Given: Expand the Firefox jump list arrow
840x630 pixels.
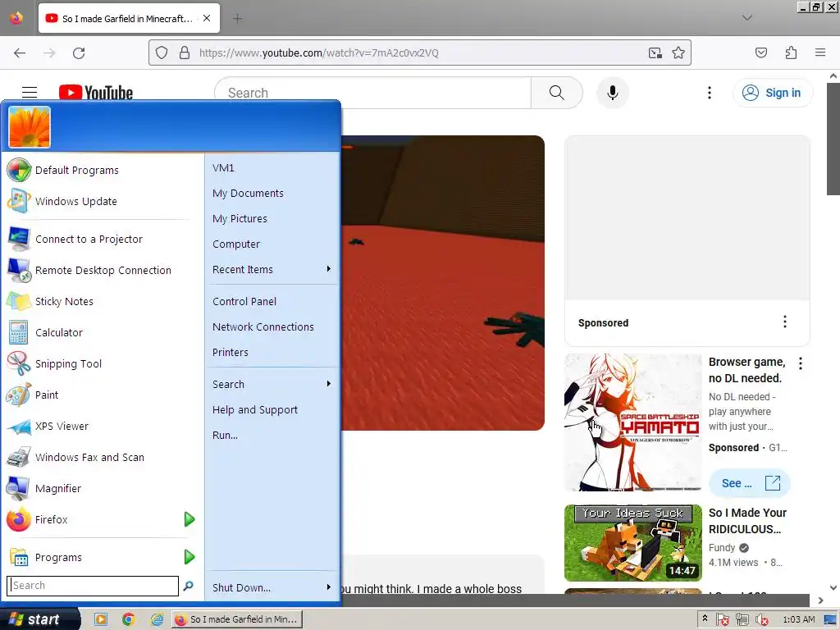Looking at the screenshot, I should pos(189,519).
